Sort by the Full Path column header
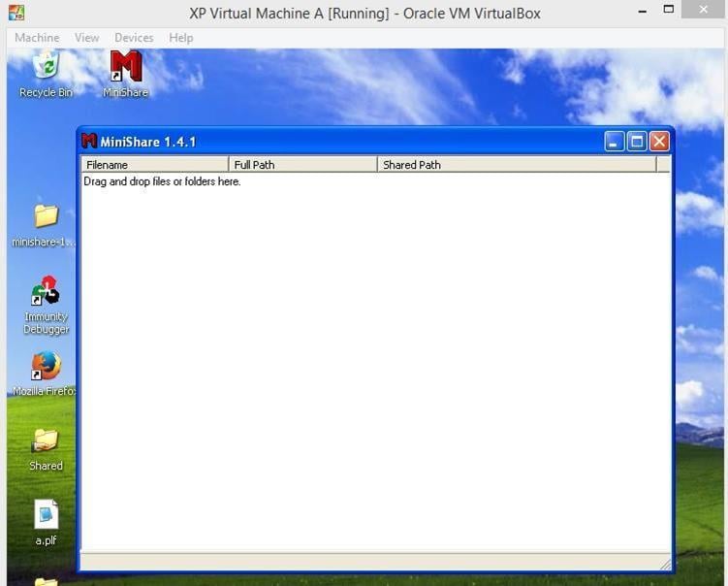This screenshot has height=586, width=728. point(302,165)
